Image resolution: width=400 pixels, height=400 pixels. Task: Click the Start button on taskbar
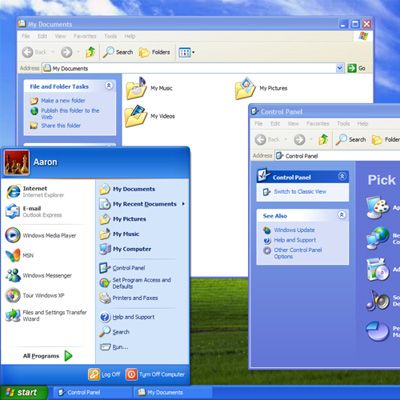point(23,392)
